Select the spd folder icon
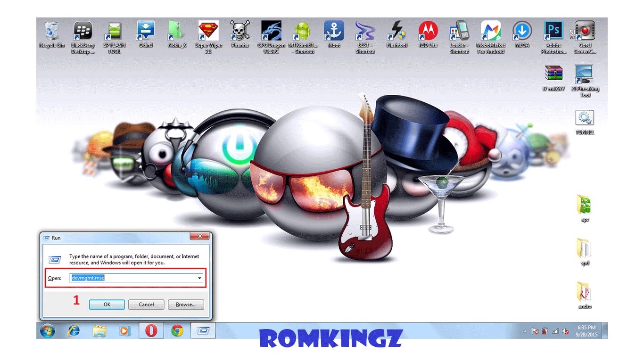Viewport: 644px width, 362px height. [585, 251]
